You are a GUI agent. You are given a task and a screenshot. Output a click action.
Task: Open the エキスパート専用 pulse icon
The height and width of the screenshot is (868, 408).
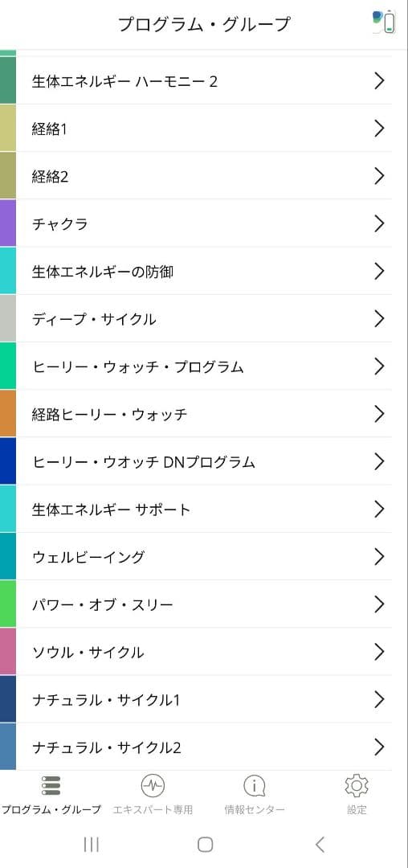point(153,785)
